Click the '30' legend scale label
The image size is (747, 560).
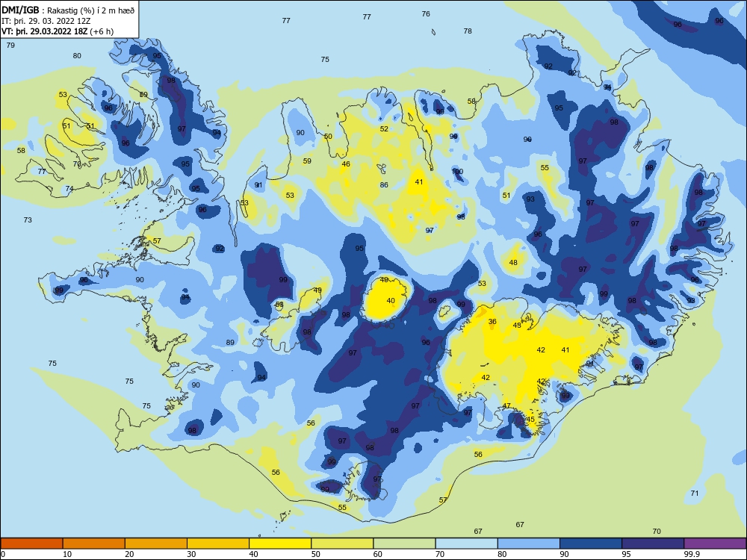(191, 554)
